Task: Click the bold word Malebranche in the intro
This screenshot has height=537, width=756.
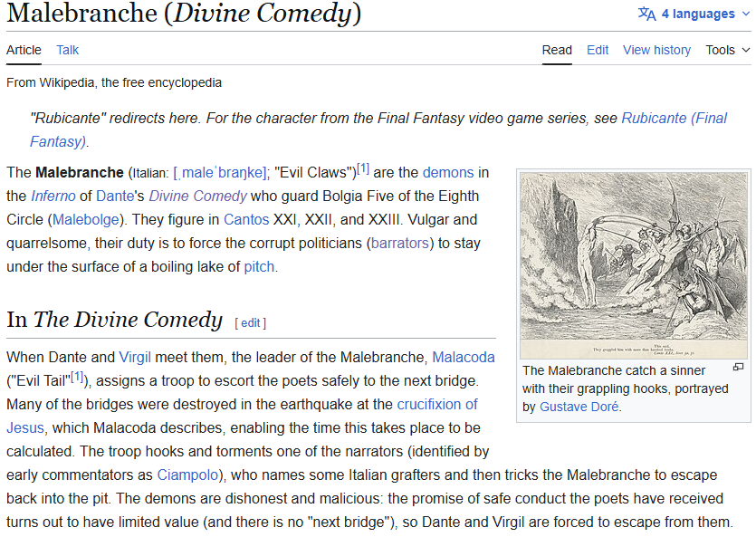Action: pyautogui.click(x=80, y=173)
